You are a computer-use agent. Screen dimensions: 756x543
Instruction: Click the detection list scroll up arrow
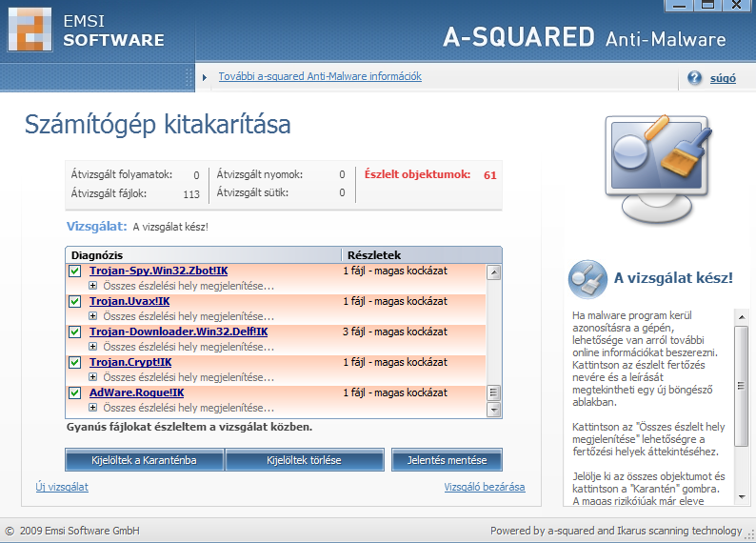pos(494,272)
